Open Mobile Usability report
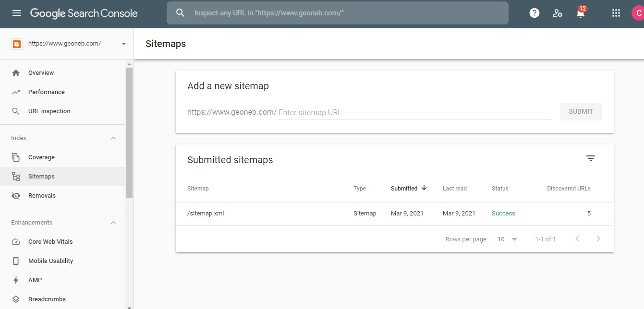 pyautogui.click(x=63, y=261)
